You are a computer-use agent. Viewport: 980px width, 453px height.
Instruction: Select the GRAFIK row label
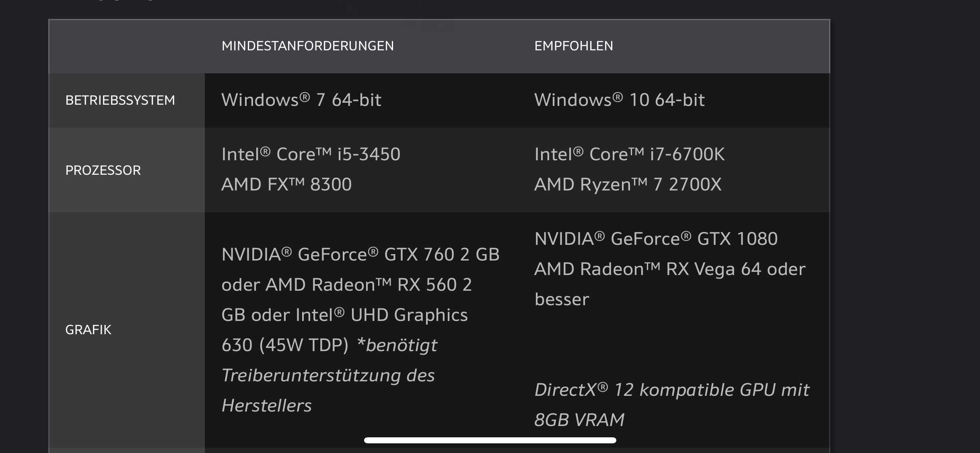(88, 330)
